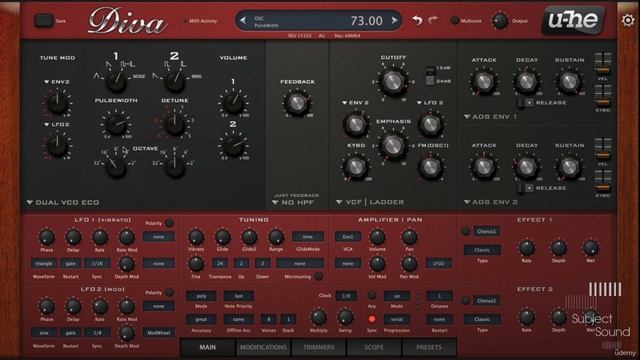Go to previous parameter with left arrow

pos(243,20)
